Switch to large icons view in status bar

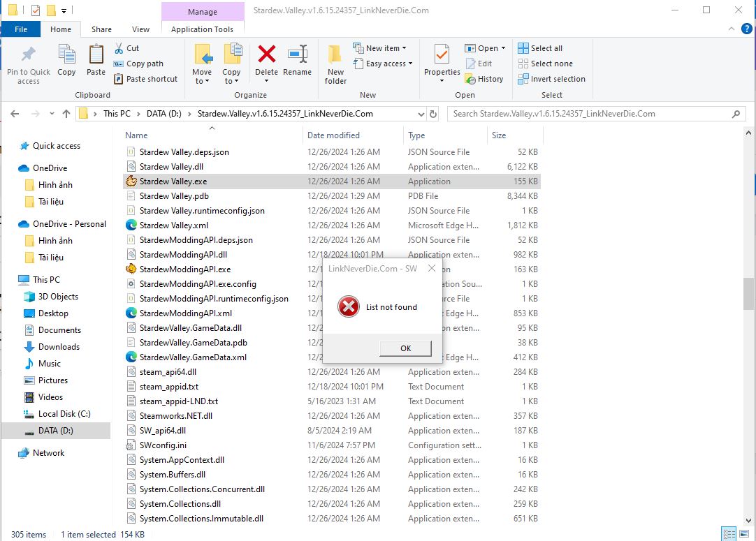[x=745, y=534]
